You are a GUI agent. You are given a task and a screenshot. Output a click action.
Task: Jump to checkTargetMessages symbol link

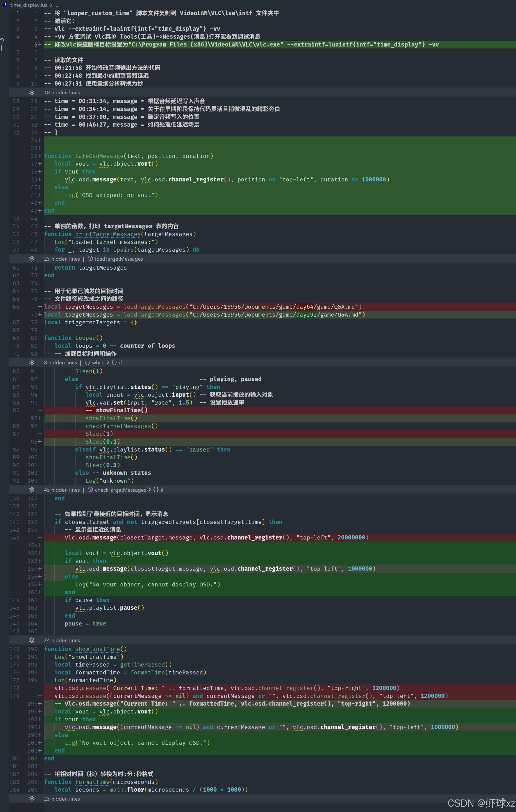pyautogui.click(x=120, y=490)
